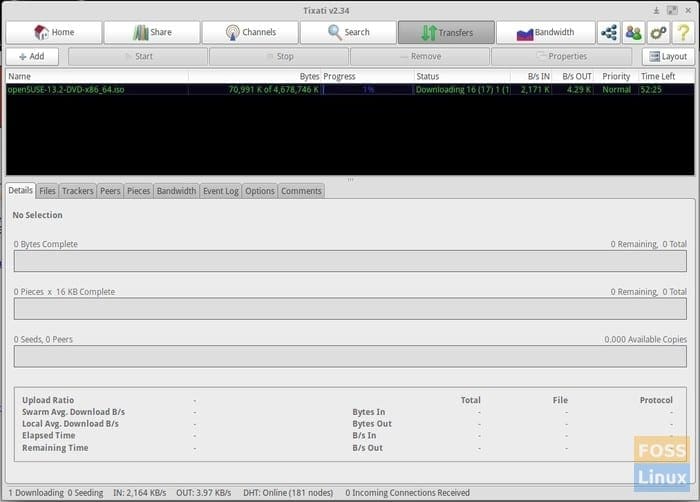Click the Pieces Complete progress bar
The image size is (700, 502).
click(x=350, y=309)
